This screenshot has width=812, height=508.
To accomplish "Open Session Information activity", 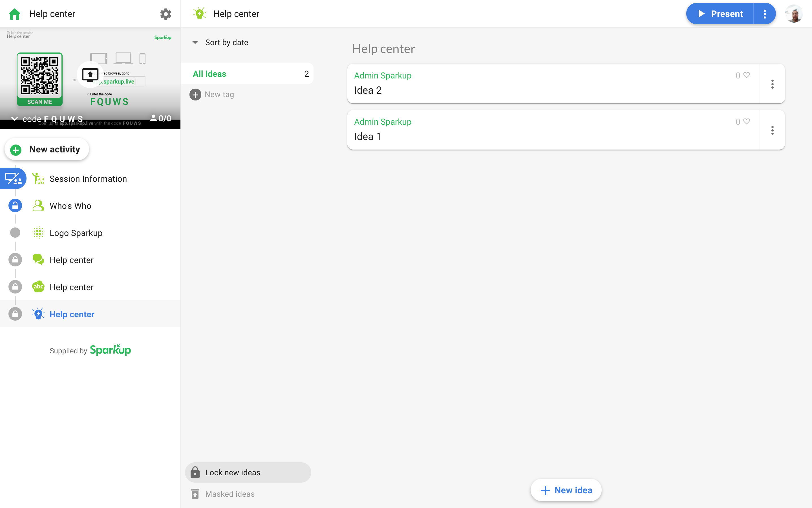I will (x=88, y=179).
